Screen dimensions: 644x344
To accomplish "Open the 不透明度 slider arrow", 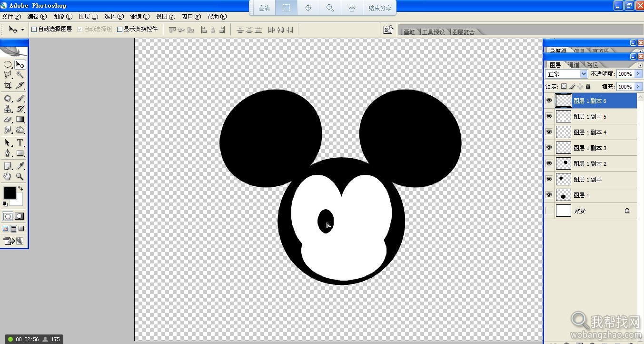I will (x=639, y=74).
